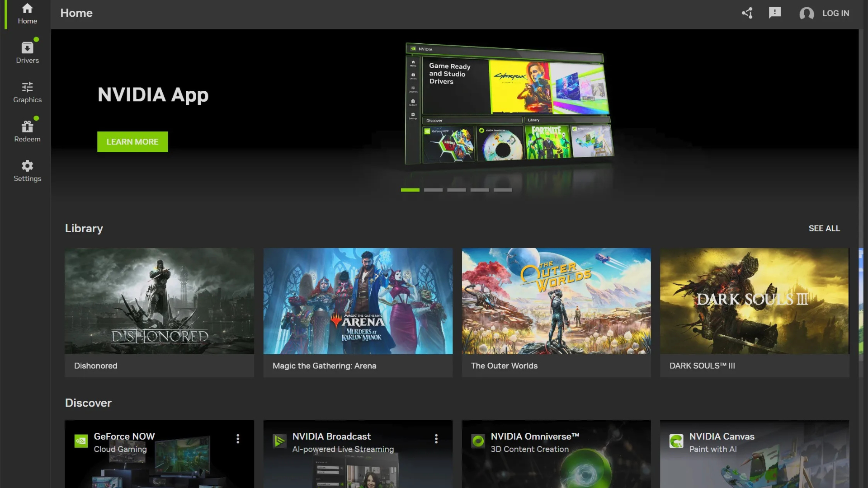Click the share icon in top bar
The image size is (868, 488).
[x=747, y=13]
